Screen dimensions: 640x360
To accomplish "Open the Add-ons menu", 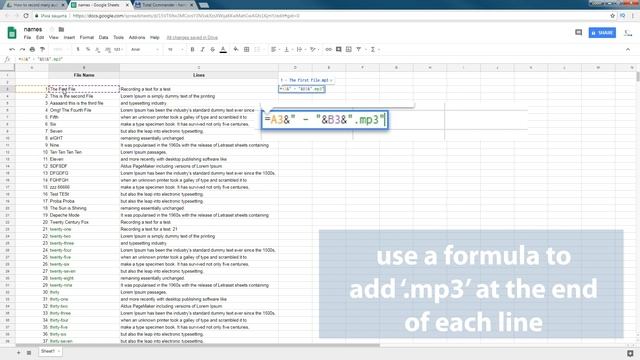I will [137, 38].
